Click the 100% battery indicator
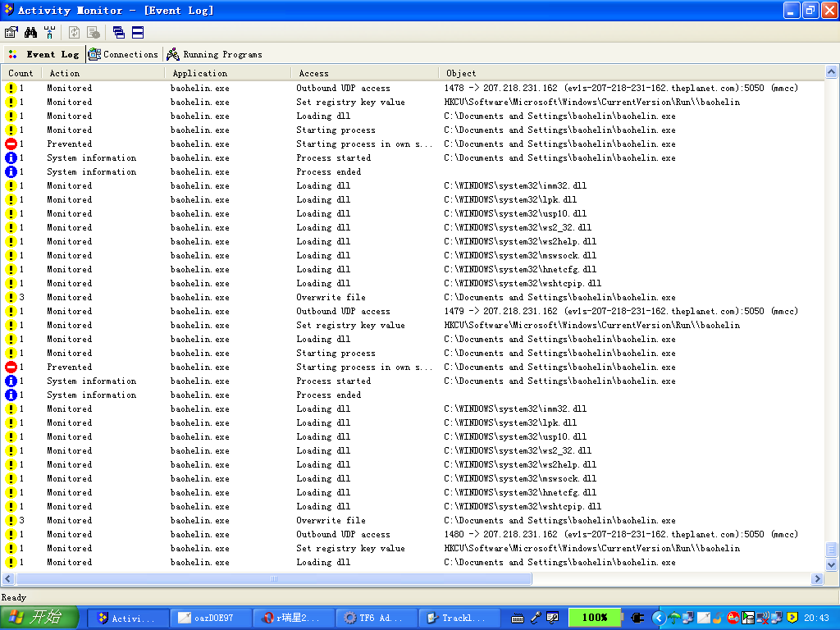The width and height of the screenshot is (840, 630). (x=595, y=618)
